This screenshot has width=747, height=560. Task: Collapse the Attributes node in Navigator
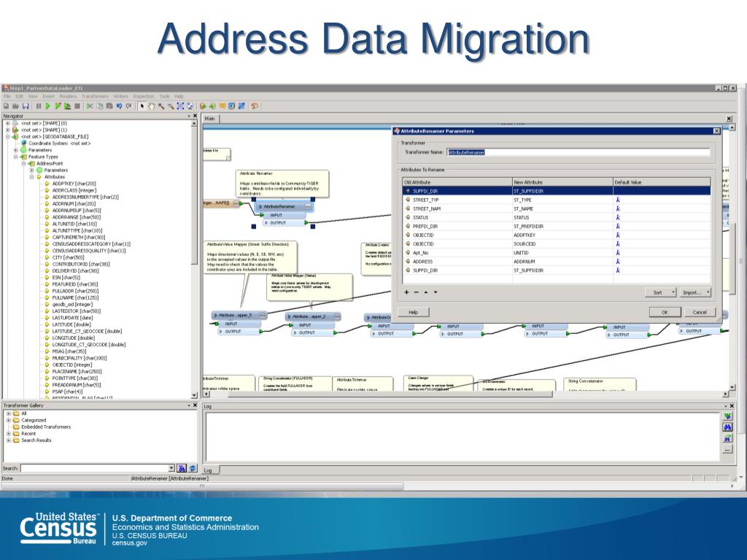(32, 176)
